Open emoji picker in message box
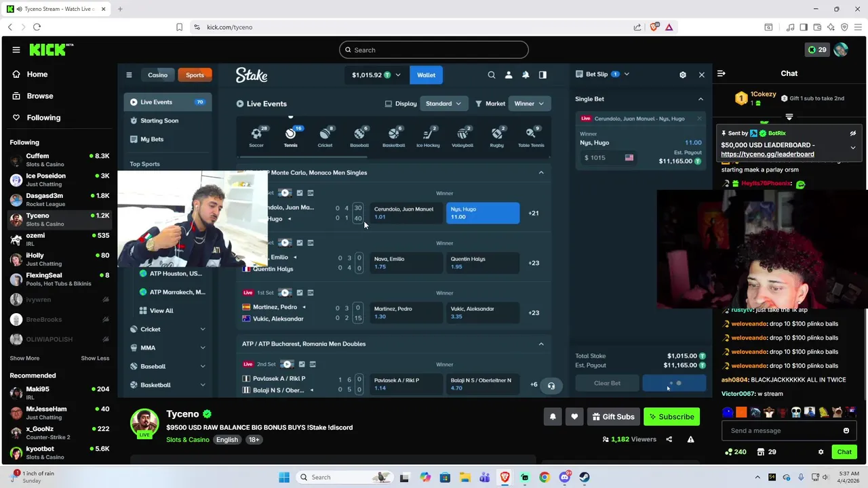The width and height of the screenshot is (868, 488). 846,430
